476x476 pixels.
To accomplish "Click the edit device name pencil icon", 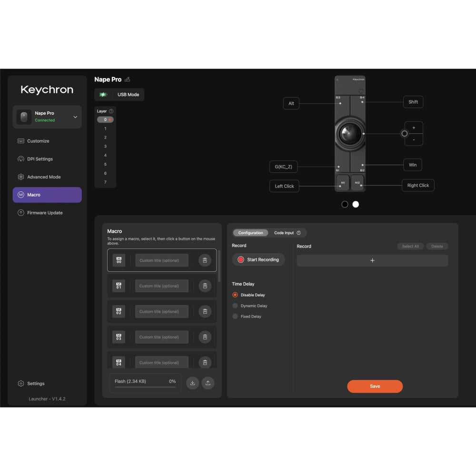I will [x=128, y=79].
